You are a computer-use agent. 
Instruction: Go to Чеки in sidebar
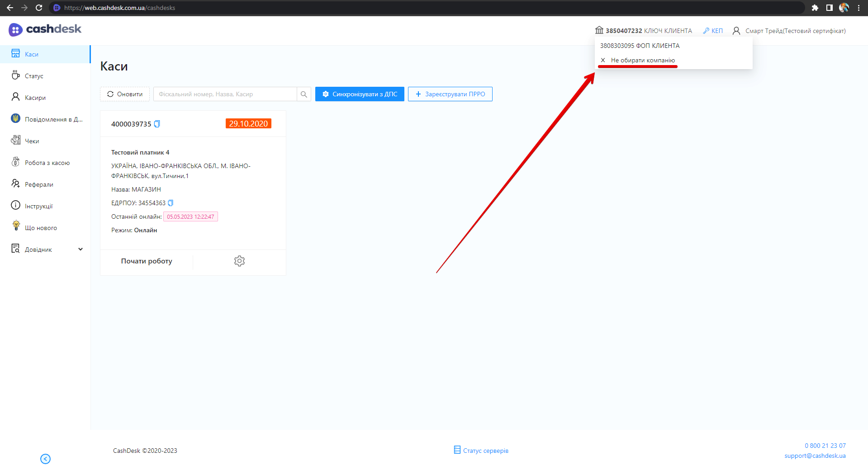[x=32, y=141]
